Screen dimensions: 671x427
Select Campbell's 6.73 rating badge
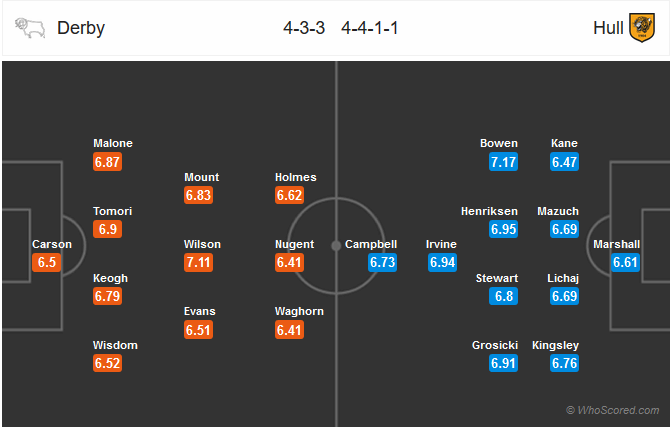[383, 262]
